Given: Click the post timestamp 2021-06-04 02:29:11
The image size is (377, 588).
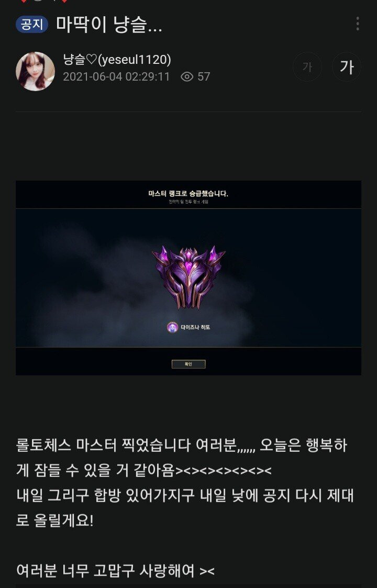Looking at the screenshot, I should pyautogui.click(x=116, y=77).
